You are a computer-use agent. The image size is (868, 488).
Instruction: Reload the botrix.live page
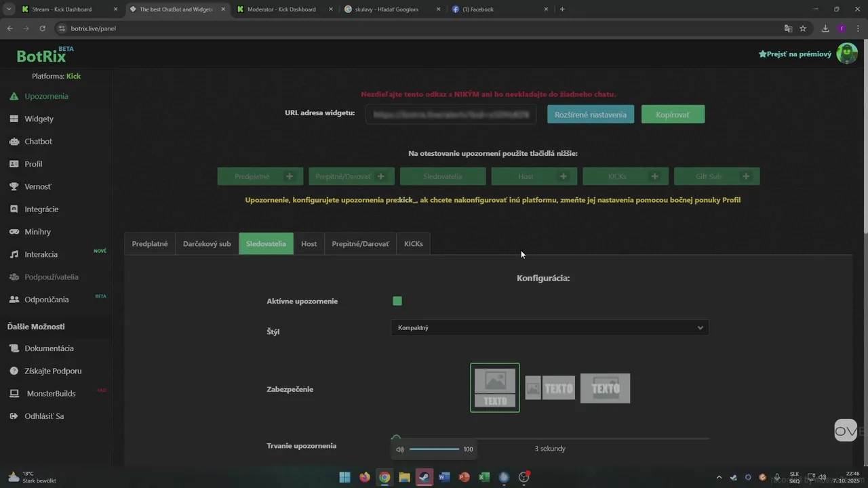click(42, 28)
